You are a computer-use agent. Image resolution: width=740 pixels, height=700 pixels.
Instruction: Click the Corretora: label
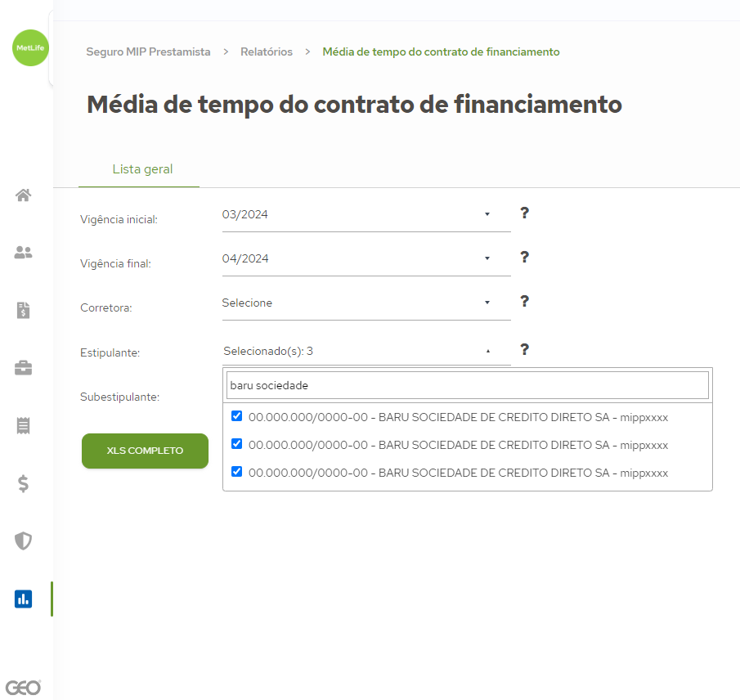[x=105, y=307]
